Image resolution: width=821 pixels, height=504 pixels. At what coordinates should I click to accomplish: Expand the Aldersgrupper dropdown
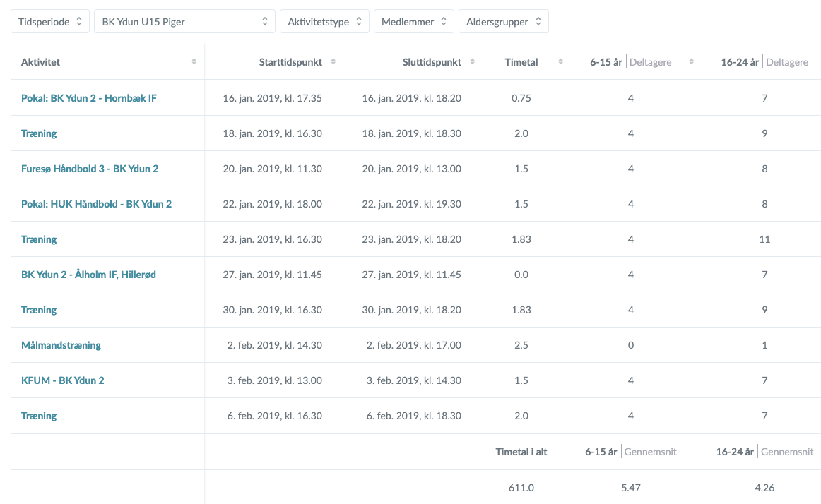pos(503,22)
